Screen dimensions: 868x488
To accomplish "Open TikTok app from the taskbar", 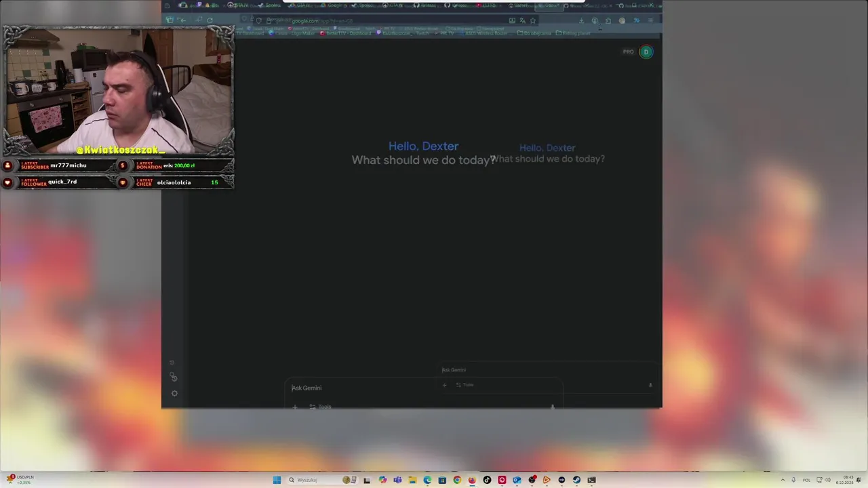I will [x=487, y=480].
